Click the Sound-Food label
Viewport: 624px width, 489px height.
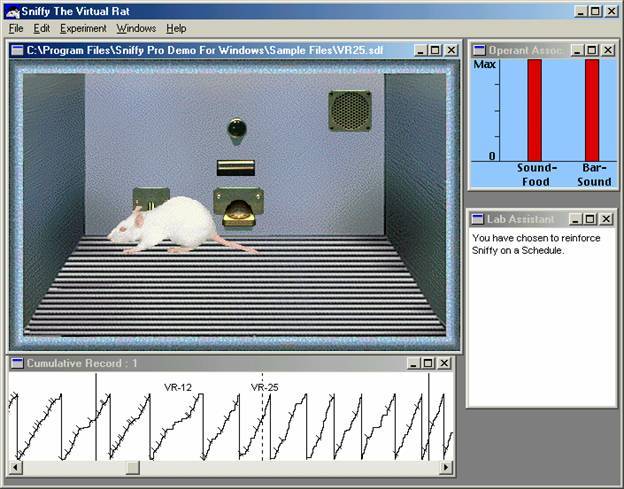click(x=536, y=175)
